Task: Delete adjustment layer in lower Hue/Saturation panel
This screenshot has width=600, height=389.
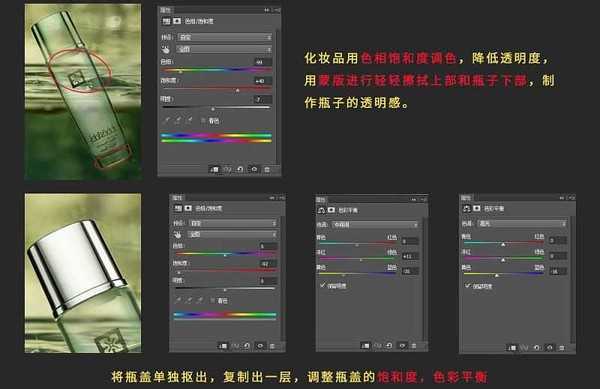Action: coord(272,346)
